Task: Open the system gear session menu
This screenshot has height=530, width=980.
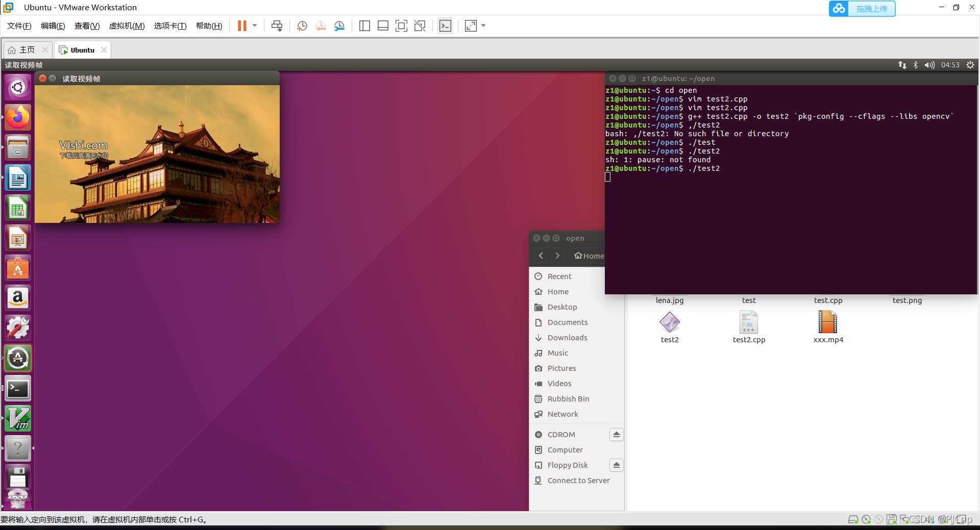Action: [970, 65]
